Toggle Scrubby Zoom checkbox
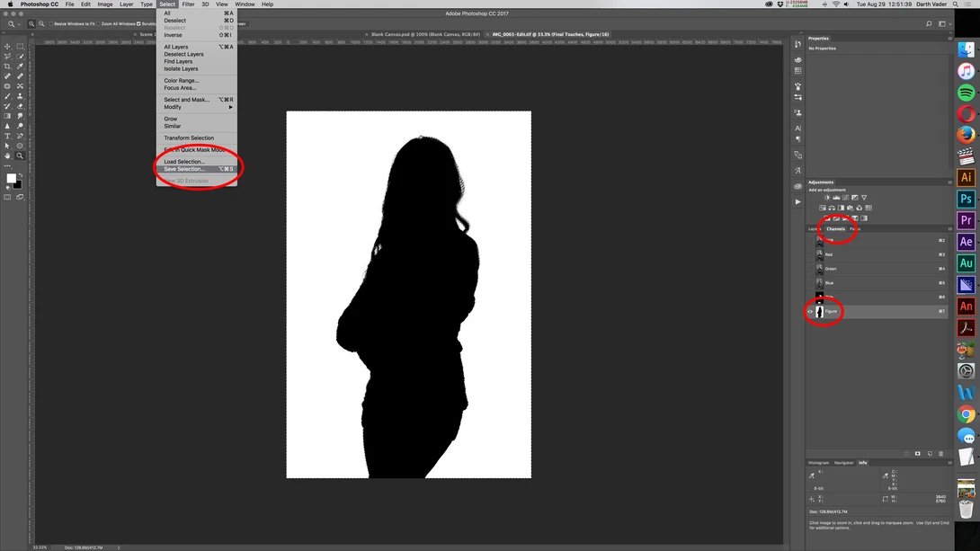 138,23
